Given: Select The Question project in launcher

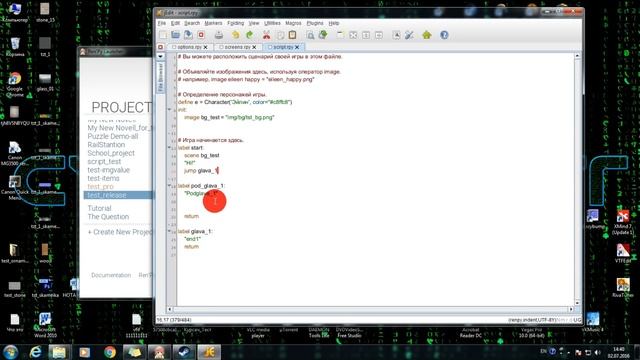Looking at the screenshot, I should tap(108, 217).
